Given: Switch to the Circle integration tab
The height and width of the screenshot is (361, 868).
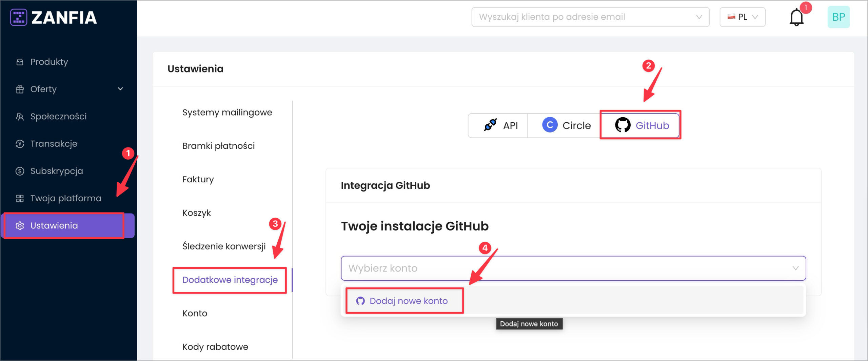Looking at the screenshot, I should click(x=566, y=125).
